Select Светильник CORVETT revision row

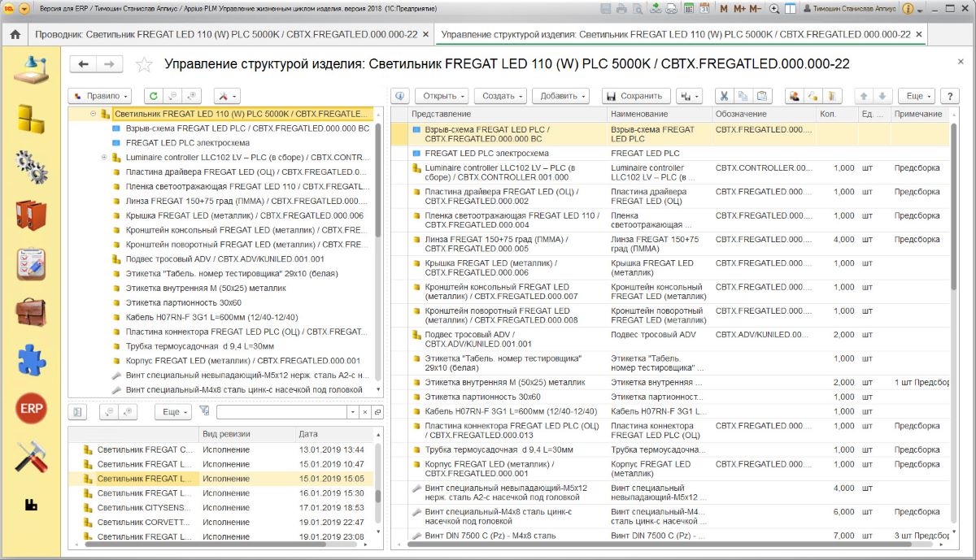pyautogui.click(x=220, y=523)
